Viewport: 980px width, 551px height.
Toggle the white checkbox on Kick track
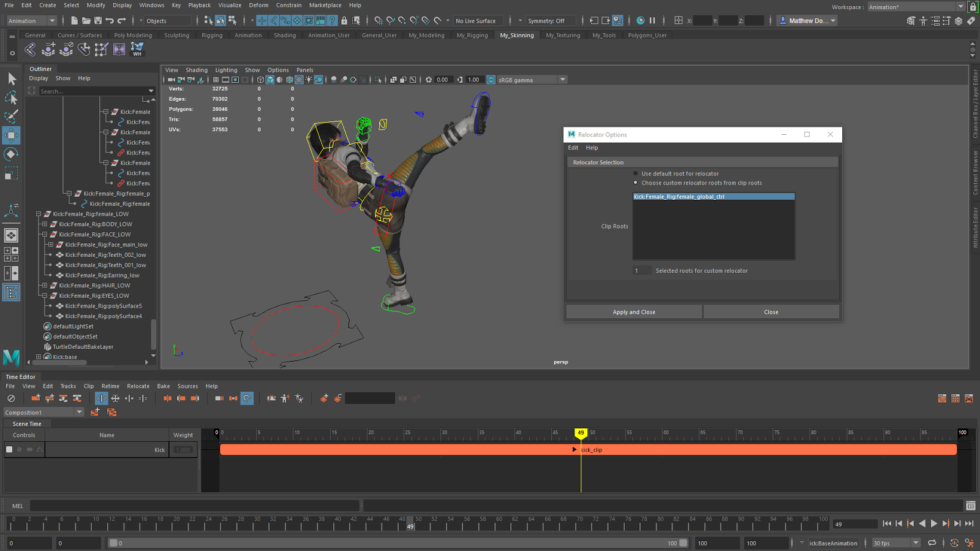tap(9, 449)
